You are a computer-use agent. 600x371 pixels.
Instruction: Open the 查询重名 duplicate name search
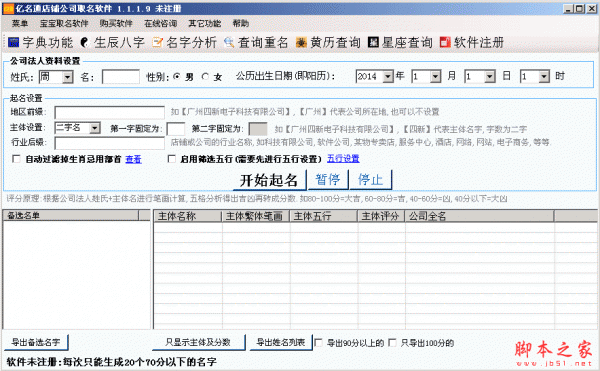click(x=256, y=42)
